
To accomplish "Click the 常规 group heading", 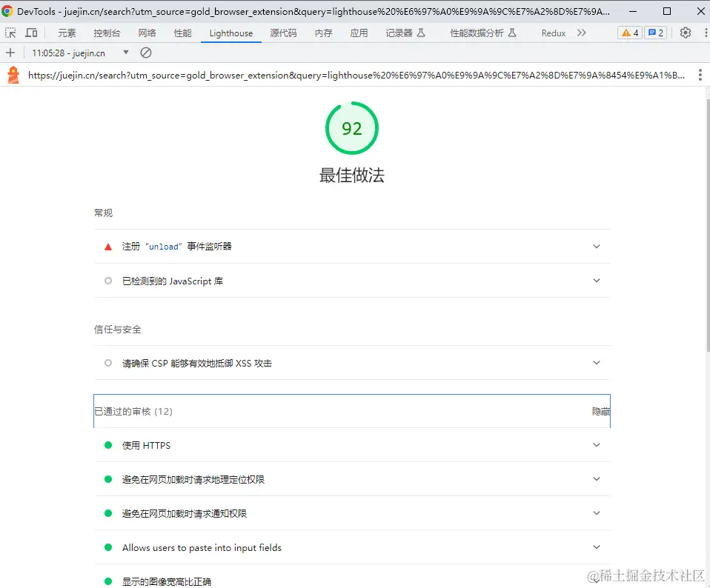I will [x=103, y=213].
